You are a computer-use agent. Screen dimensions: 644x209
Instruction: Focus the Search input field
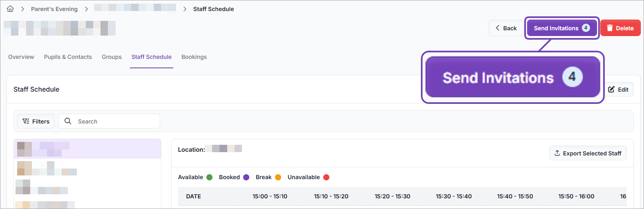click(109, 121)
